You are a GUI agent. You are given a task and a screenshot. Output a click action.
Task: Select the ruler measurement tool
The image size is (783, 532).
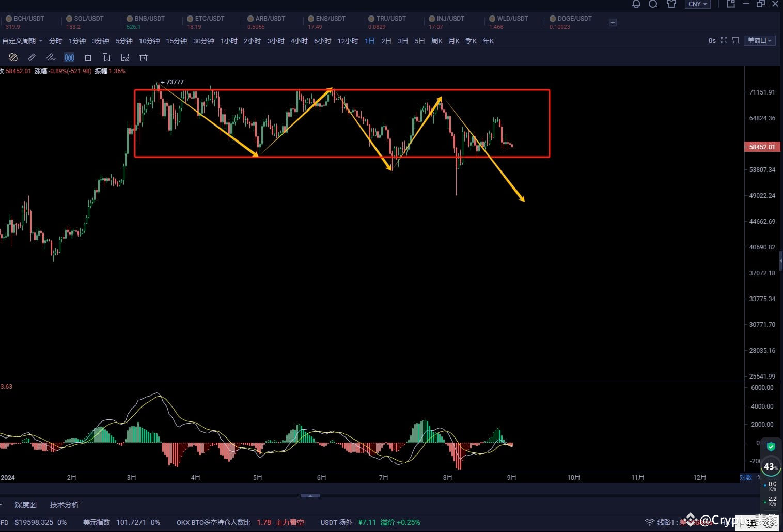click(x=32, y=57)
